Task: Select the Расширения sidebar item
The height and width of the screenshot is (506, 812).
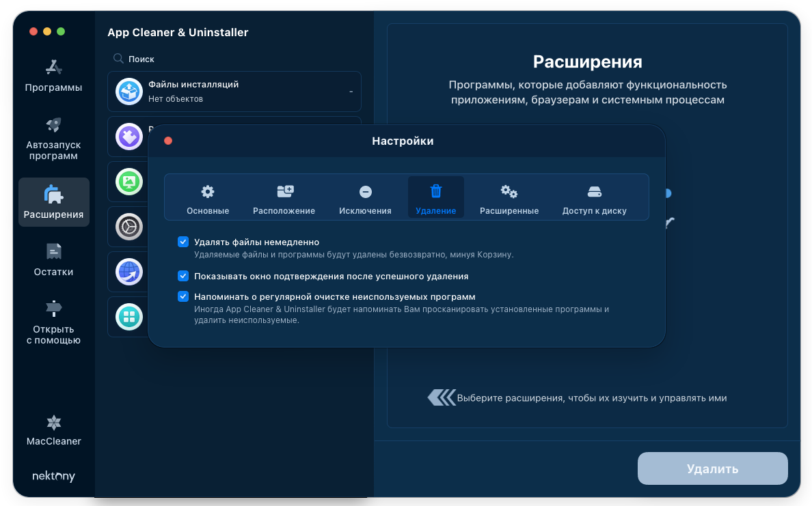Action: point(53,202)
